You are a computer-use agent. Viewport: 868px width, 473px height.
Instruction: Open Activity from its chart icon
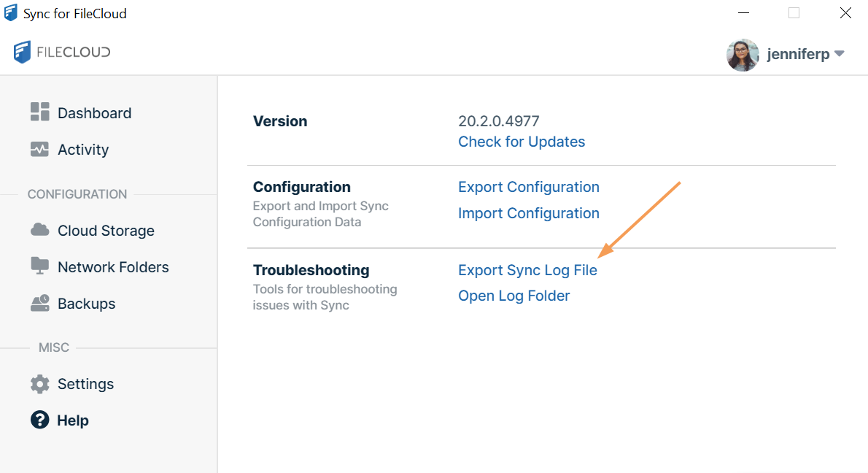(42, 149)
